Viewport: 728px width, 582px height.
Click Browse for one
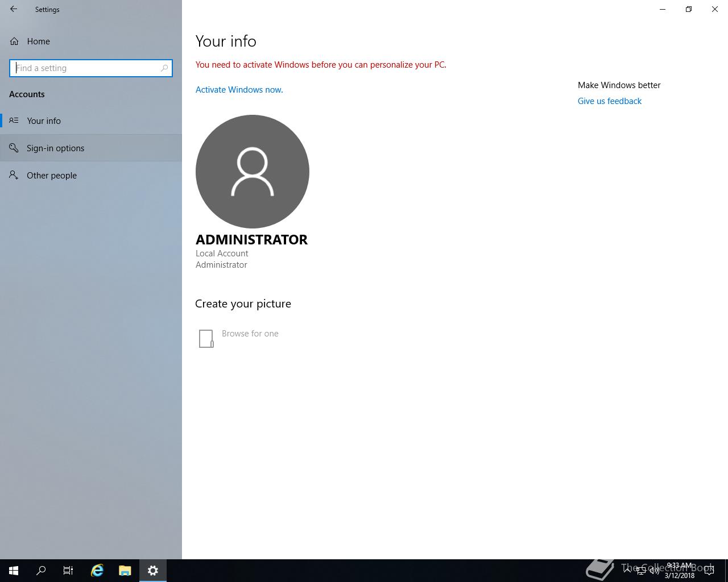pyautogui.click(x=239, y=338)
